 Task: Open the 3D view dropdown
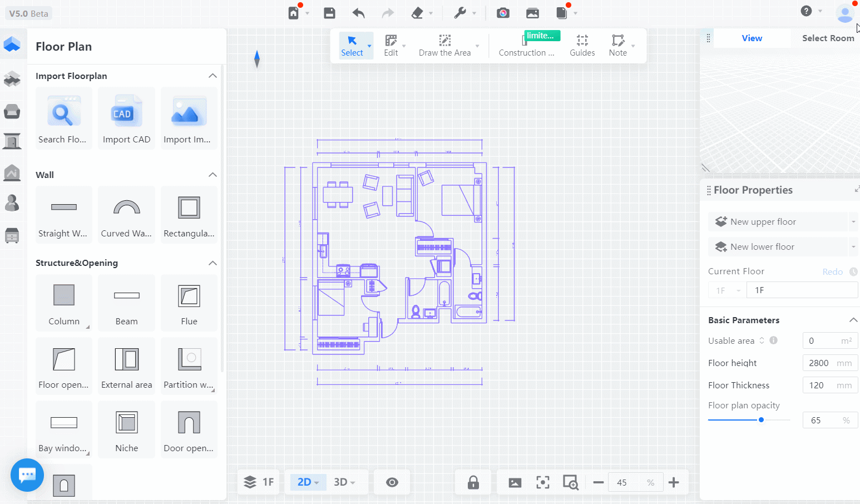[344, 482]
